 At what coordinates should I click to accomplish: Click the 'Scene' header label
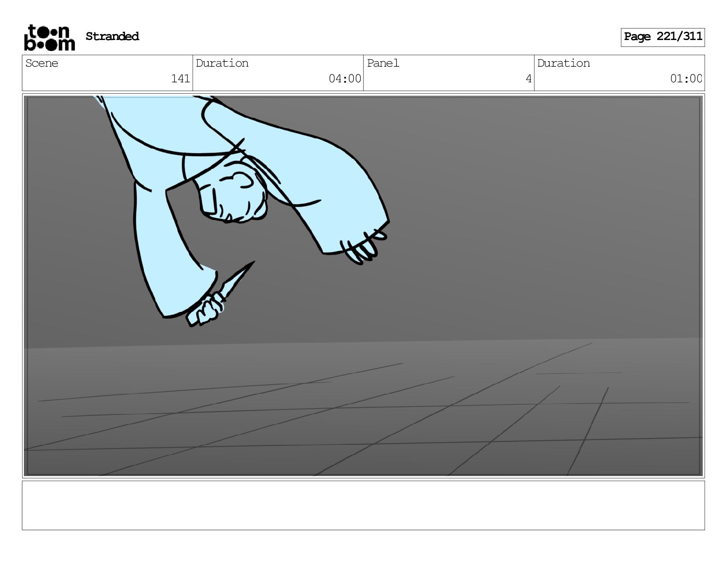tap(42, 63)
